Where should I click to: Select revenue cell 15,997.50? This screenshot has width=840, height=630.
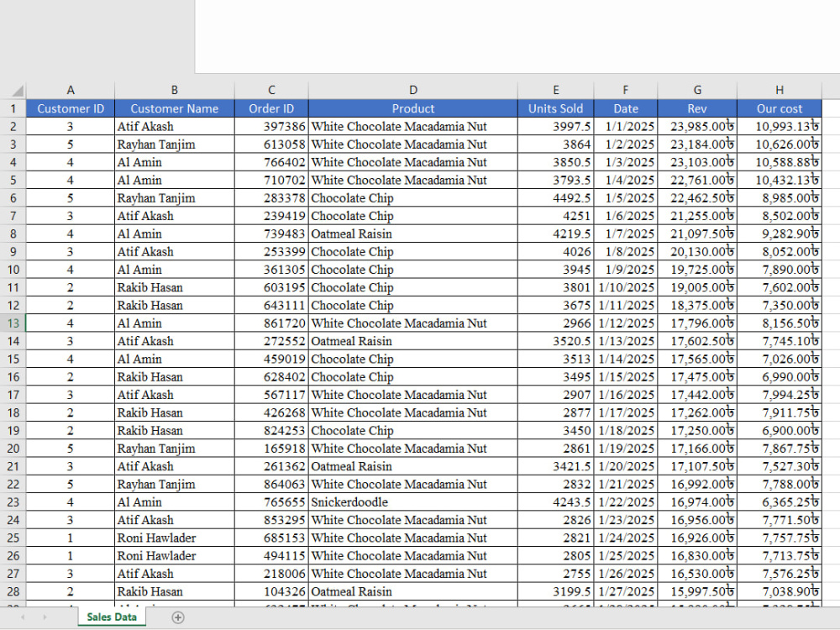697,592
